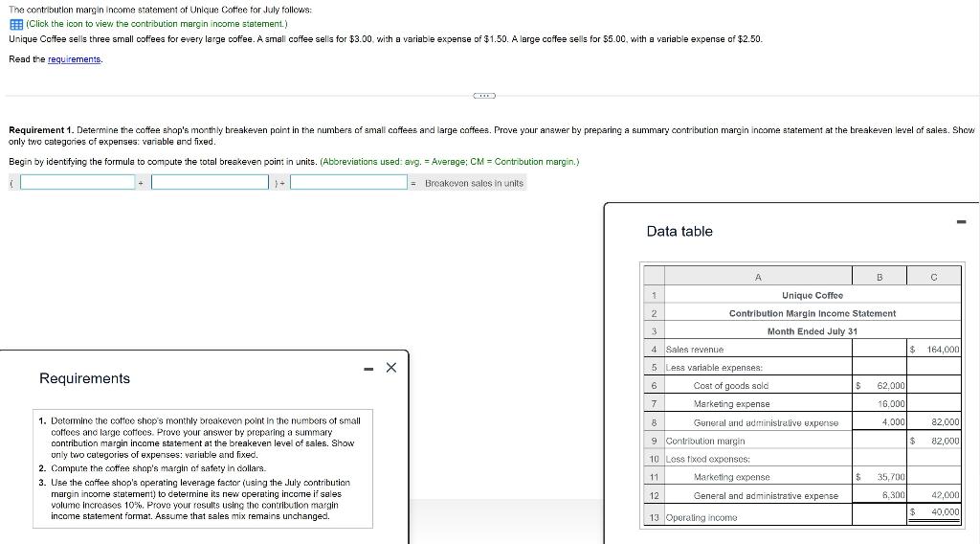This screenshot has width=980, height=544.
Task: Click the 40,000 operating income value
Action: pos(945,511)
